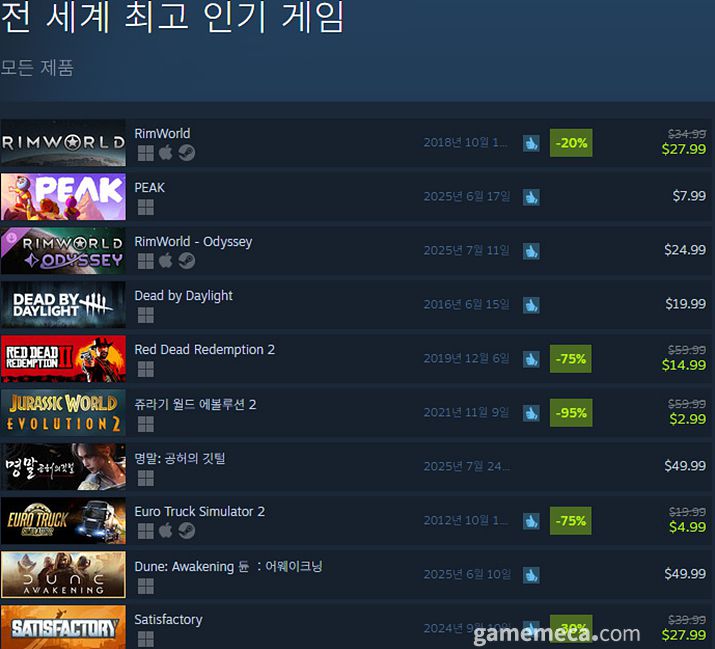Open the Red Dead Redemption 2 title link
Viewport: 715px width, 649px height.
point(204,349)
